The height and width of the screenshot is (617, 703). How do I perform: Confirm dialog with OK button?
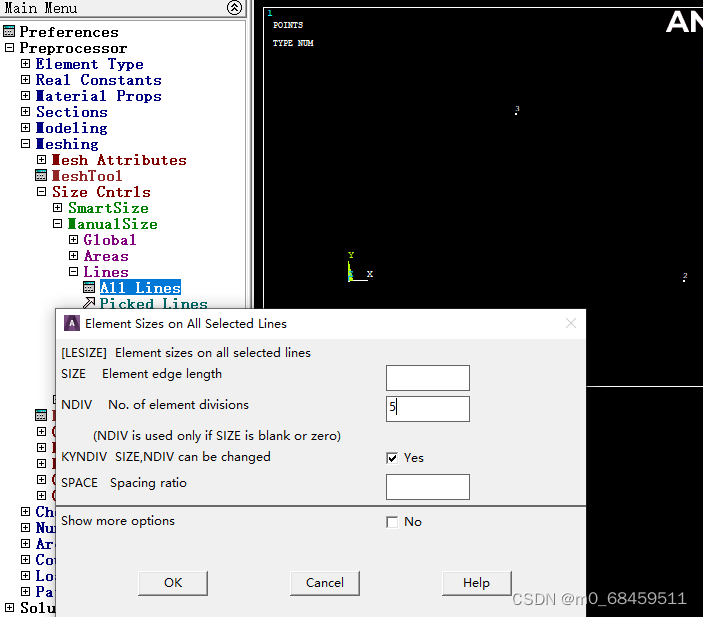coord(173,583)
